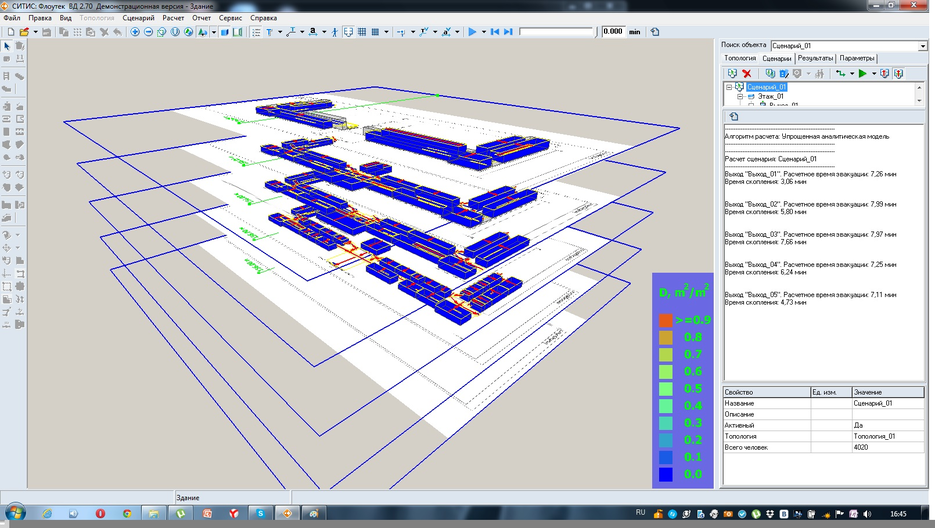Open the Поиск объекта dropdown
The image size is (935, 528).
[921, 46]
